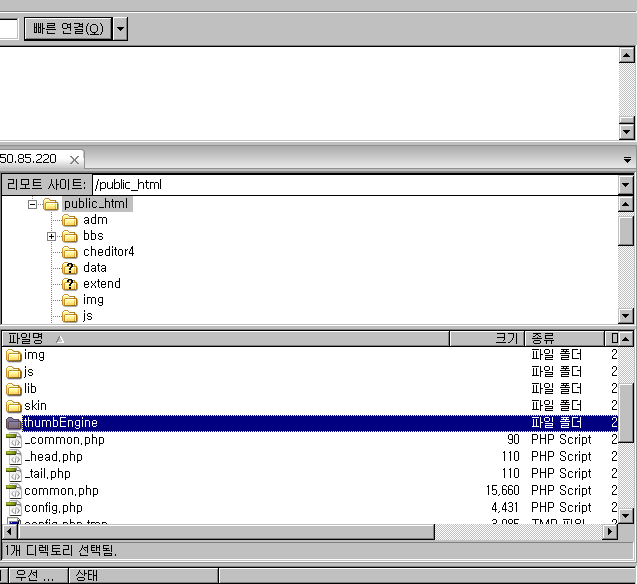Click the unknown data folder icon

click(70, 268)
